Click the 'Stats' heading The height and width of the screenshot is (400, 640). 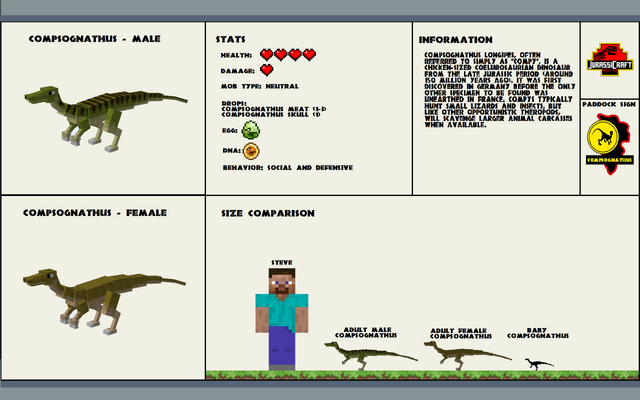click(x=231, y=39)
